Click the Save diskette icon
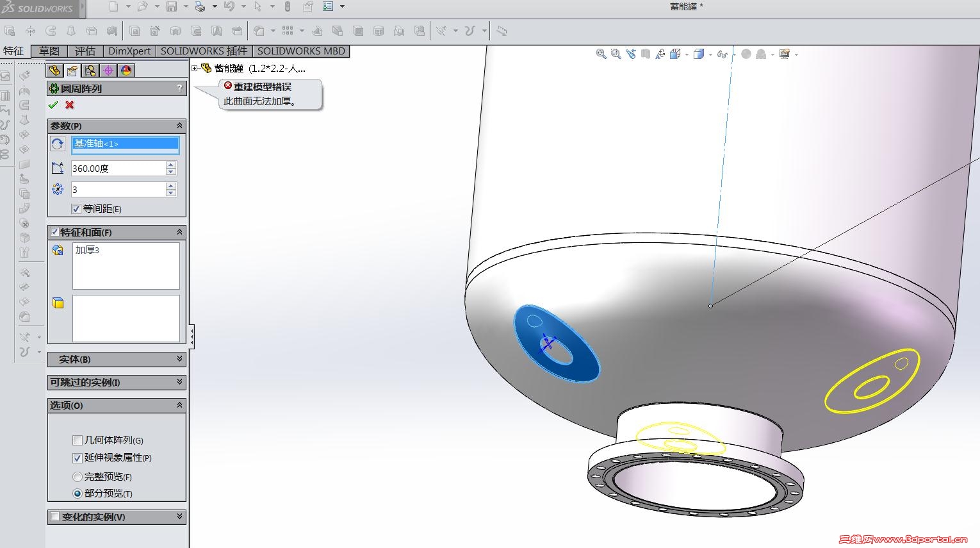 coord(171,6)
